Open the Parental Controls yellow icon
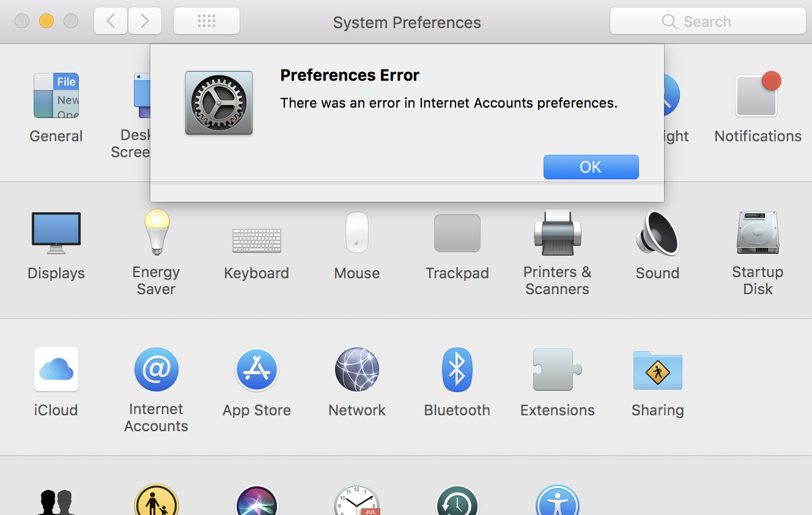 pos(157,500)
